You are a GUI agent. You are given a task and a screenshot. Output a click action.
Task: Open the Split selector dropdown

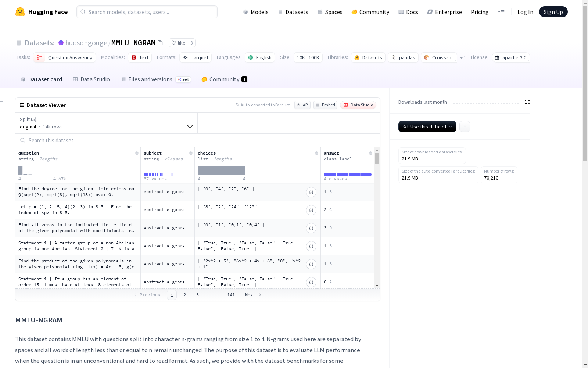106,123
